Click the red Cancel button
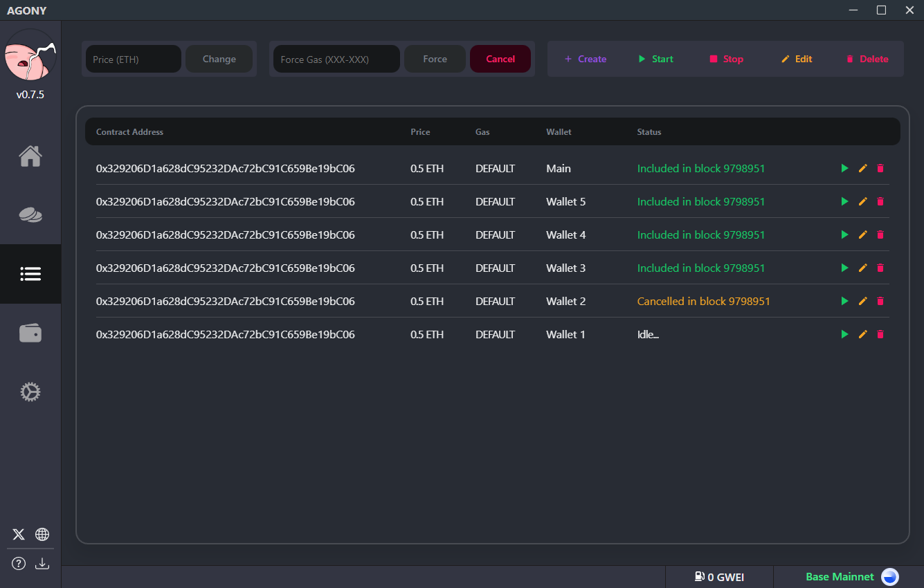Image resolution: width=924 pixels, height=588 pixels. [500, 59]
